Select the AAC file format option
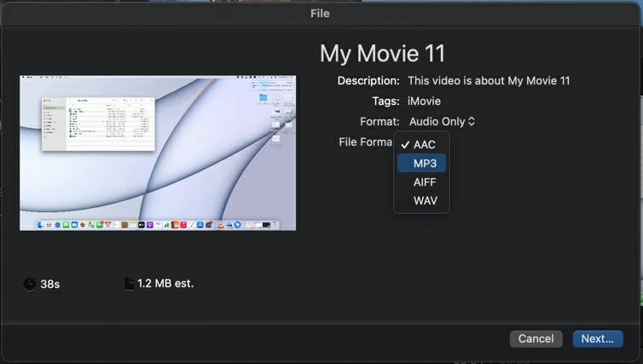Image resolution: width=643 pixels, height=364 pixels. [425, 145]
